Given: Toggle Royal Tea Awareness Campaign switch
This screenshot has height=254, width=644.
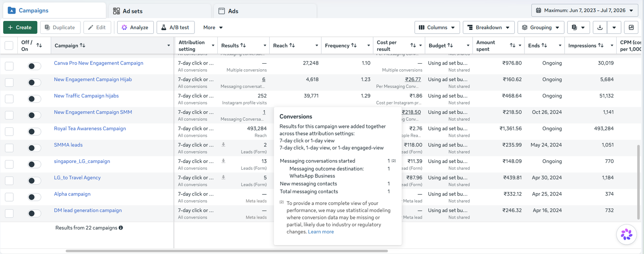Looking at the screenshot, I should (34, 131).
